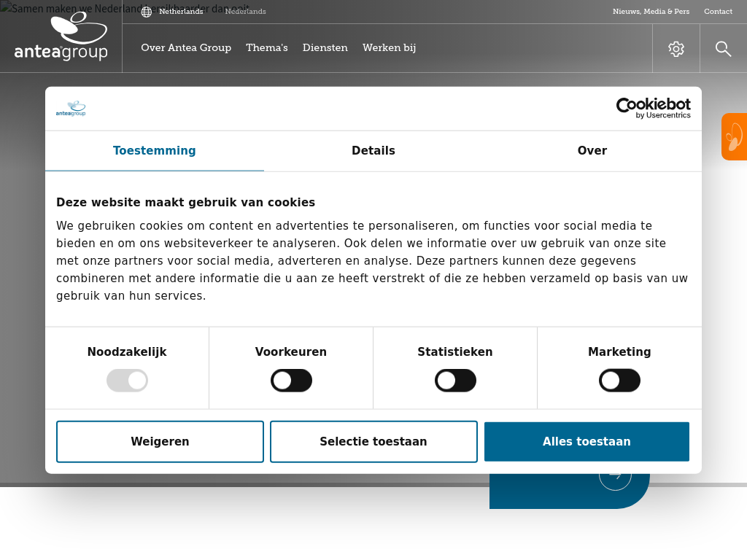
Task: Click the orange side widget icon
Action: coord(734,137)
